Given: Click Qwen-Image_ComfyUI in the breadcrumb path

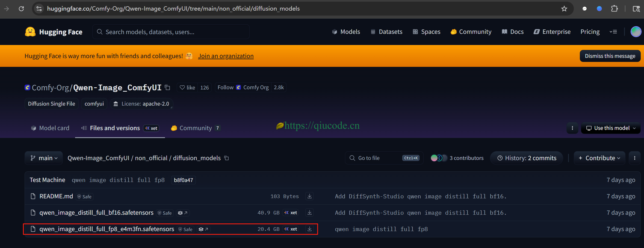Looking at the screenshot, I should click(x=98, y=158).
